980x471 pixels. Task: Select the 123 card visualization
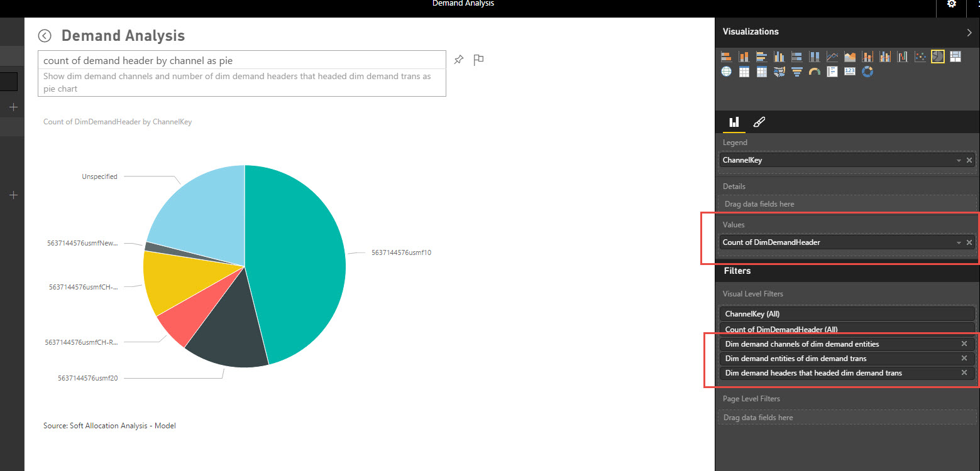tap(850, 72)
